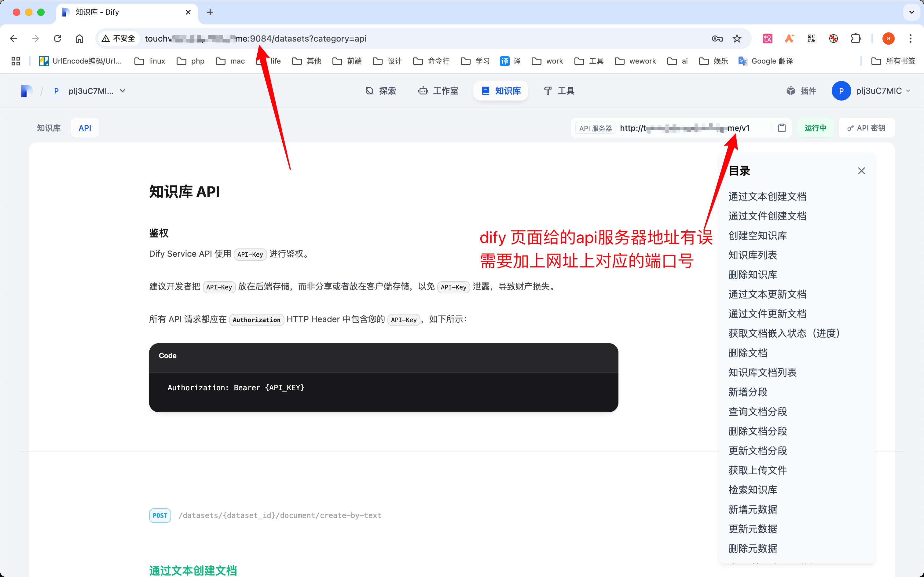This screenshot has width=924, height=577.
Task: Open the Chrome three-dot menu
Action: click(911, 39)
